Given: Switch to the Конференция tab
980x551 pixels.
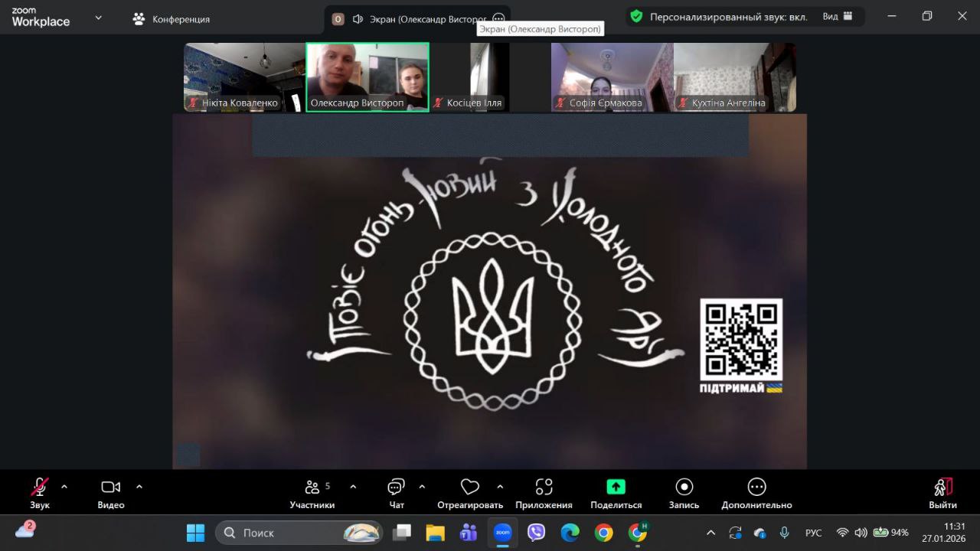Looking at the screenshot, I should pyautogui.click(x=171, y=19).
